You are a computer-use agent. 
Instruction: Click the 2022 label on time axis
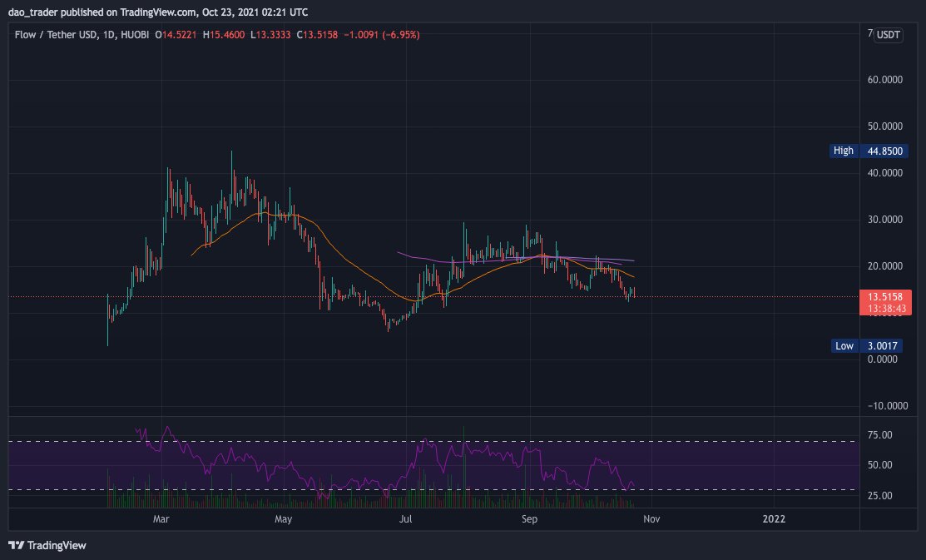pos(774,519)
